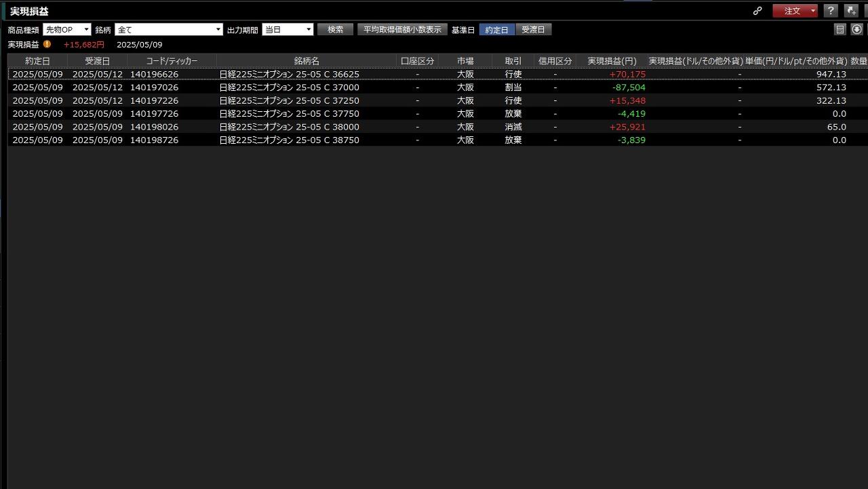Click the -4,419 loss value

coord(631,114)
